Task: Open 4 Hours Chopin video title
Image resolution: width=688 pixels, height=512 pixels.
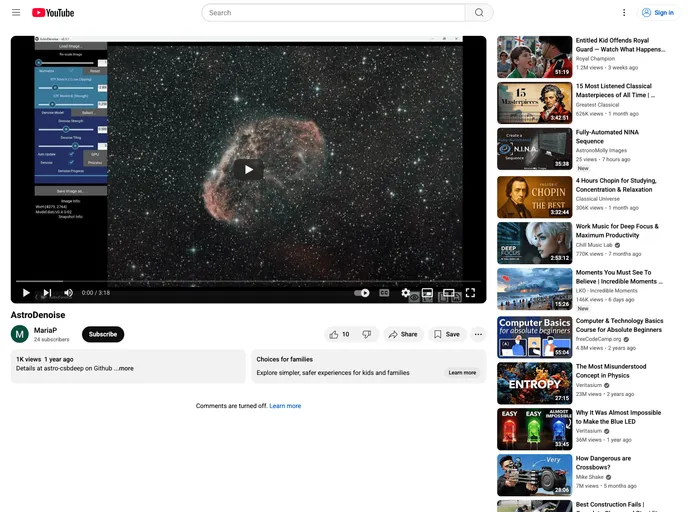Action: pos(616,185)
